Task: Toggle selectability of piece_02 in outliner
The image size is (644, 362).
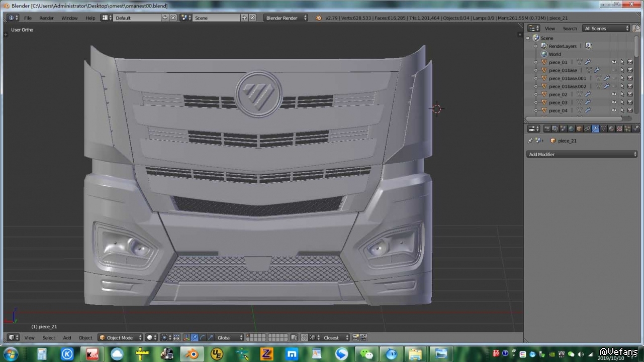Action: tap(622, 94)
